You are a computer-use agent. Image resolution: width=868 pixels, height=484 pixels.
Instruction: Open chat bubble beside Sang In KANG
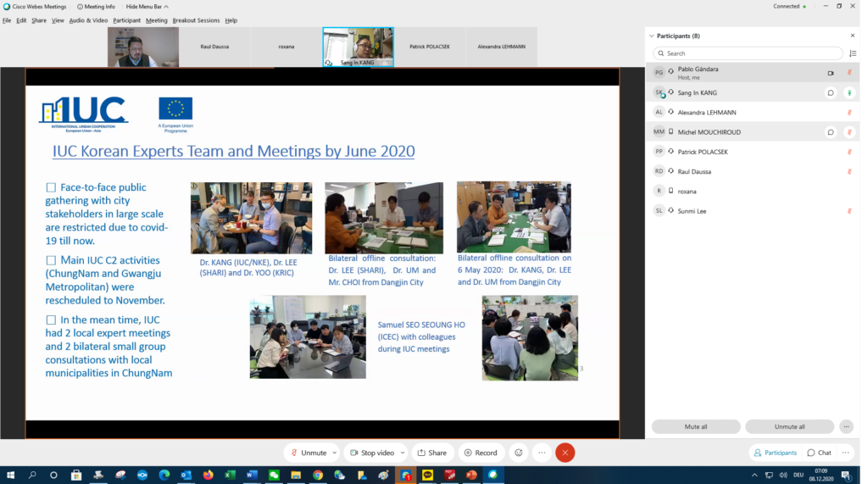pos(830,92)
